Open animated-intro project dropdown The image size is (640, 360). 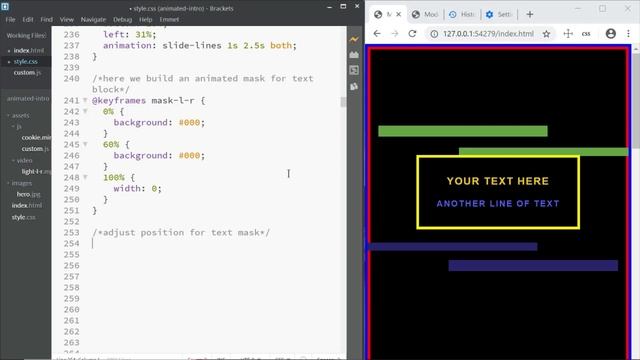tap(28, 98)
